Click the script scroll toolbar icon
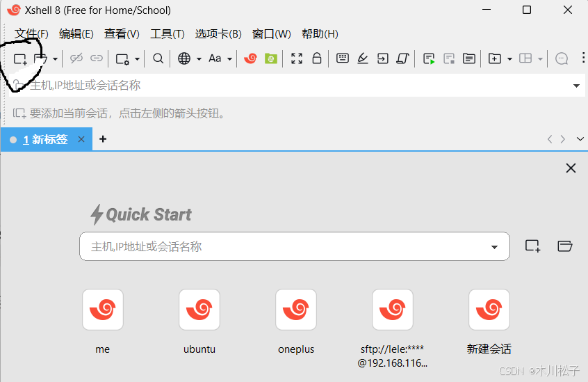 402,58
